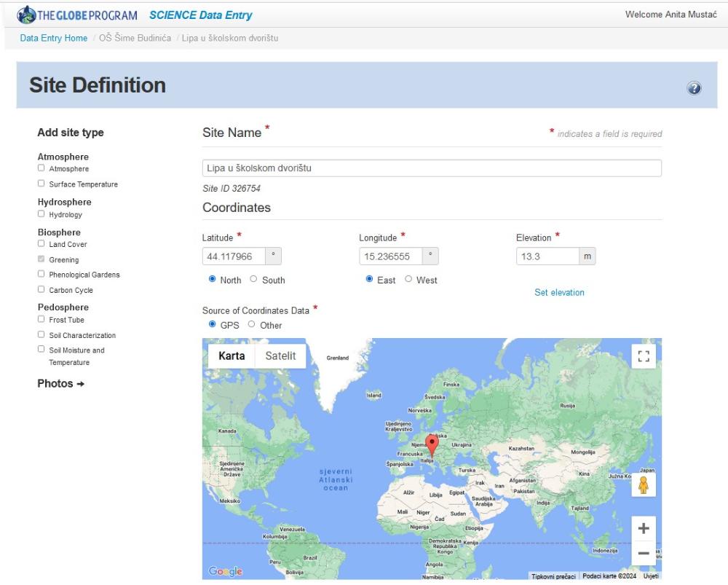Click the blue help question mark icon
The image size is (728, 585).
coord(694,88)
